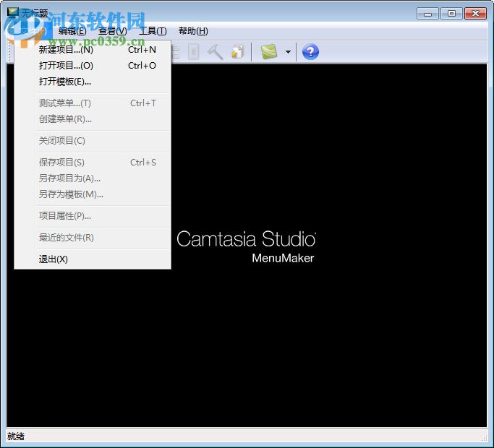Click the resize grip in the status bar corner
Image resolution: width=494 pixels, height=448 pixels.
pos(484,438)
